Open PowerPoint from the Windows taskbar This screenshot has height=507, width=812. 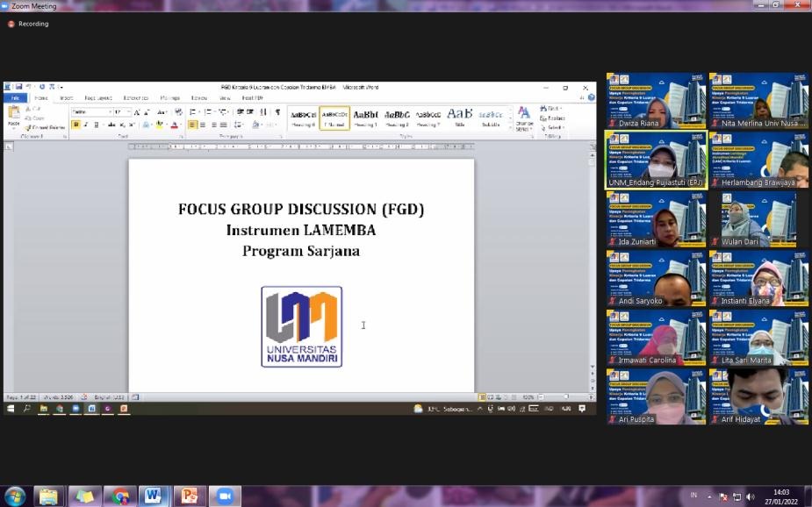click(190, 496)
